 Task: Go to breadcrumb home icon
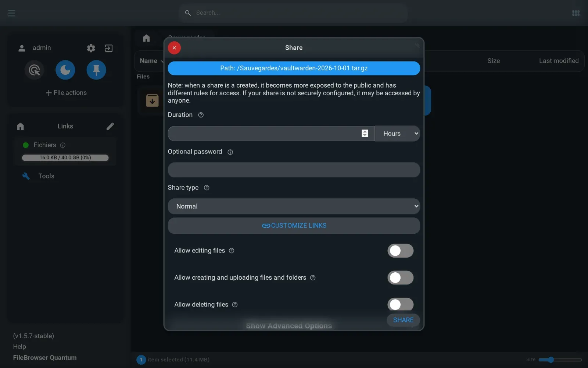click(x=146, y=38)
